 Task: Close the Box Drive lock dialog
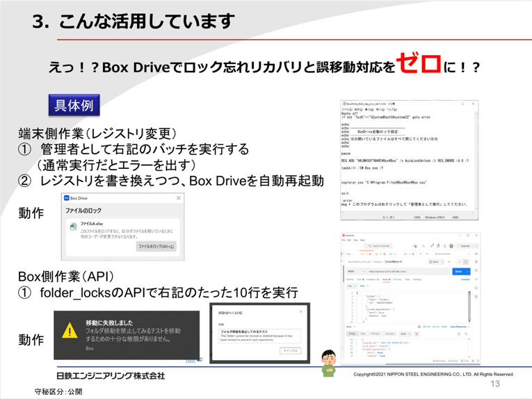tap(179, 198)
